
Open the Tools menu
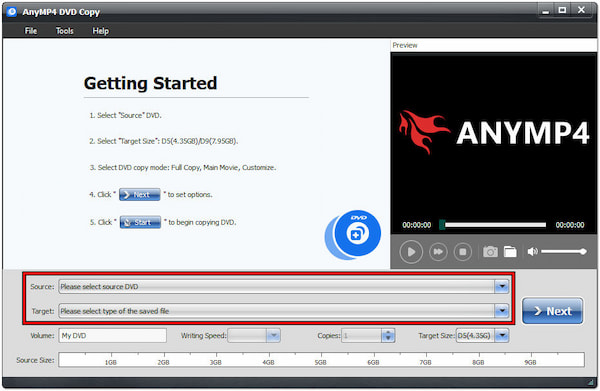pyautogui.click(x=64, y=31)
